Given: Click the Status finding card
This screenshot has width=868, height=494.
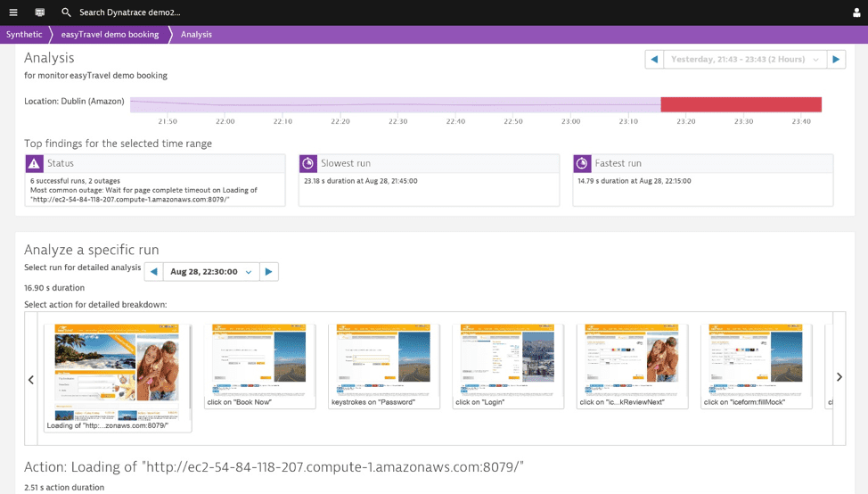Looking at the screenshot, I should (x=155, y=180).
